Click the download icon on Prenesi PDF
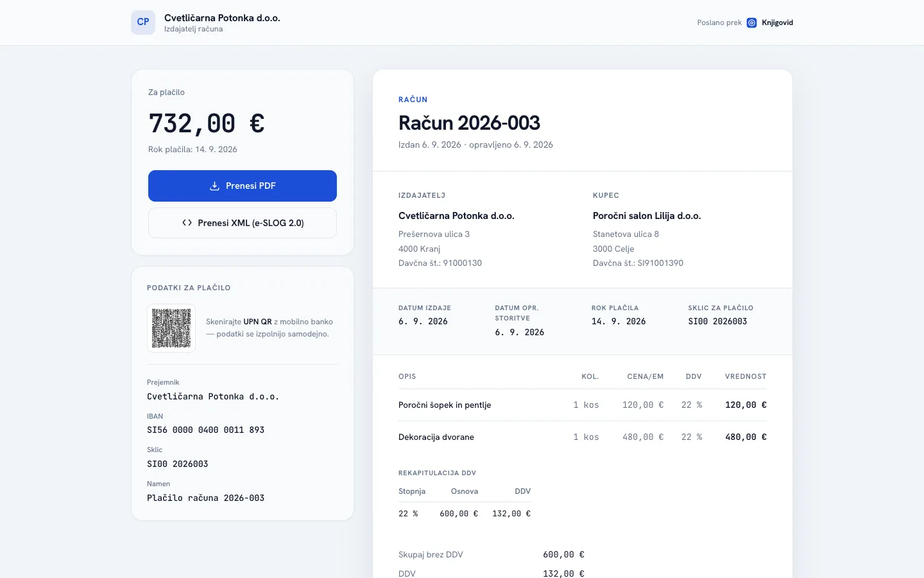Viewport: 924px width, 578px height. click(215, 186)
